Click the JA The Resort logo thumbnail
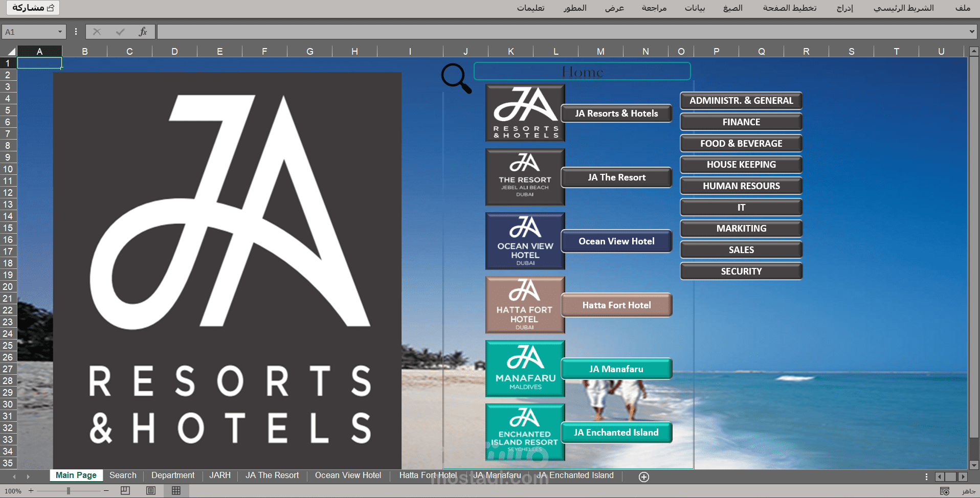This screenshot has height=498, width=980. 525,177
